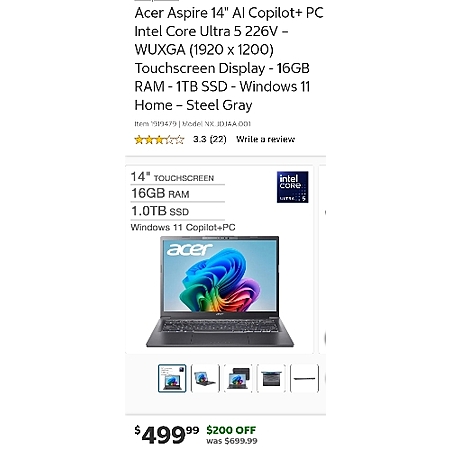Viewport: 450px width, 450px height.
Task: Click the was $699.99 text
Action: point(232,441)
